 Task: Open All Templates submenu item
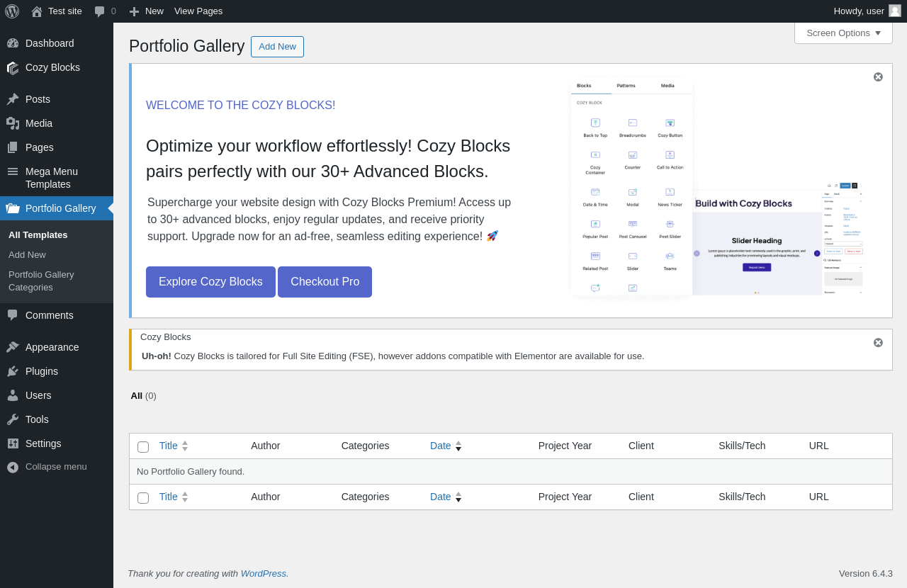click(x=38, y=234)
